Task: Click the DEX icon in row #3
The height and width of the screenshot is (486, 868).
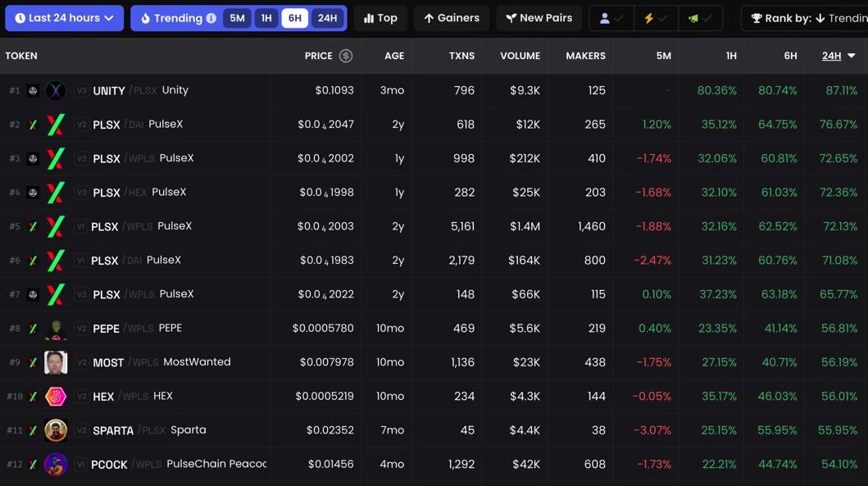Action: [33, 158]
